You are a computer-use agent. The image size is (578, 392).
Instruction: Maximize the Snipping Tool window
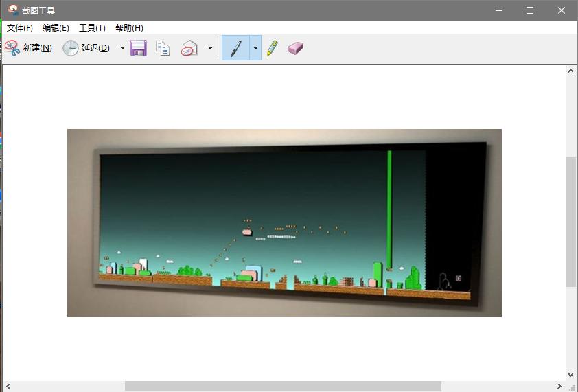pos(530,10)
